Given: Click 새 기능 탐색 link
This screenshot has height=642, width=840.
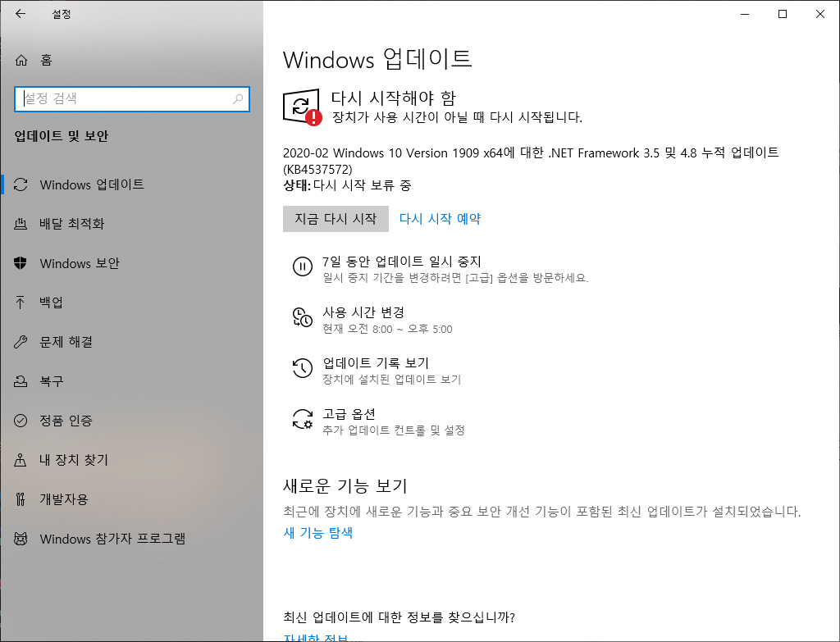Looking at the screenshot, I should coord(318,532).
